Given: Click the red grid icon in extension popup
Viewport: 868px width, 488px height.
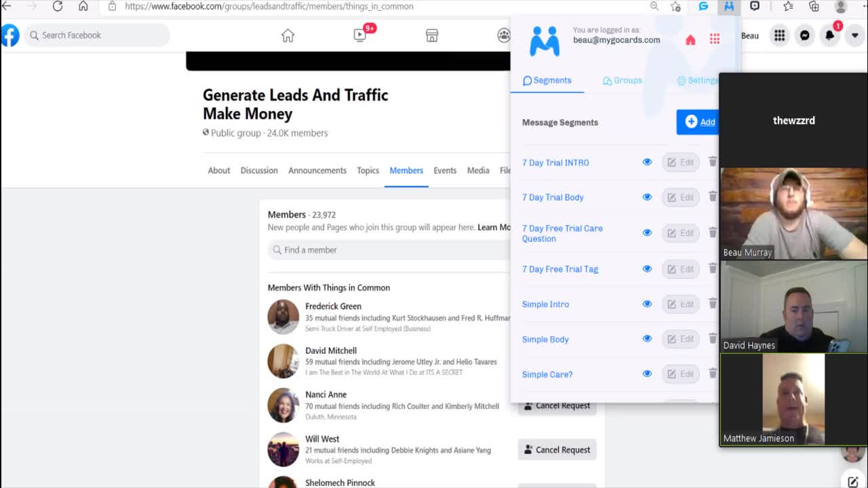Looking at the screenshot, I should 715,39.
